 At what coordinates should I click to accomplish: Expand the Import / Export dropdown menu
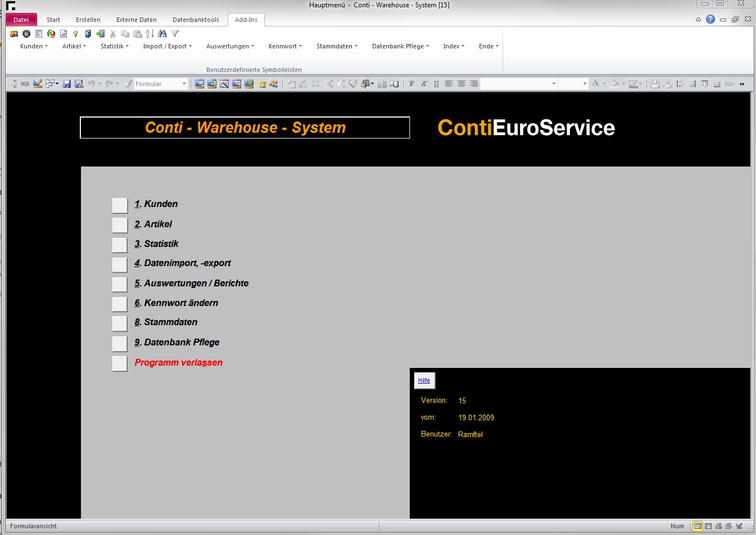point(167,46)
